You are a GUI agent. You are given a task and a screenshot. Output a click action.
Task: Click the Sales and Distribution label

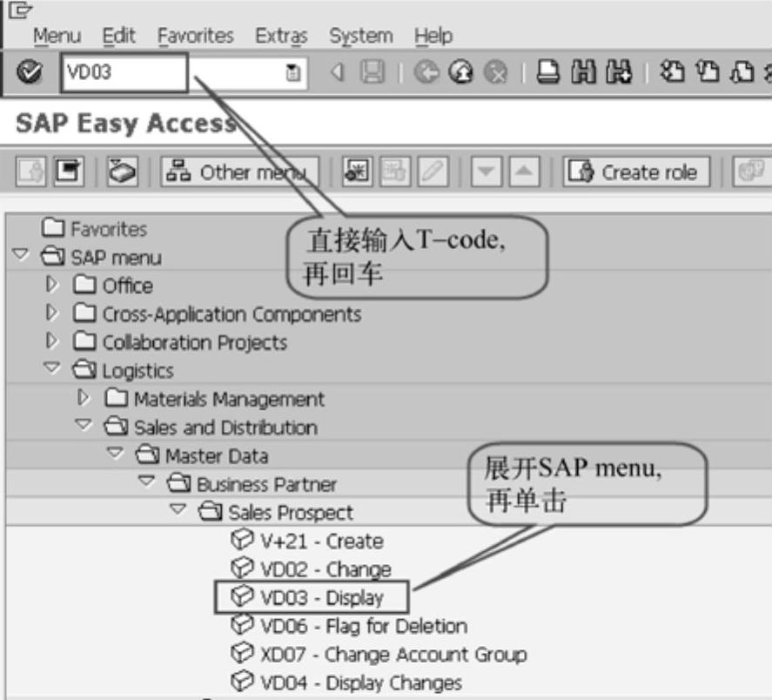(226, 427)
